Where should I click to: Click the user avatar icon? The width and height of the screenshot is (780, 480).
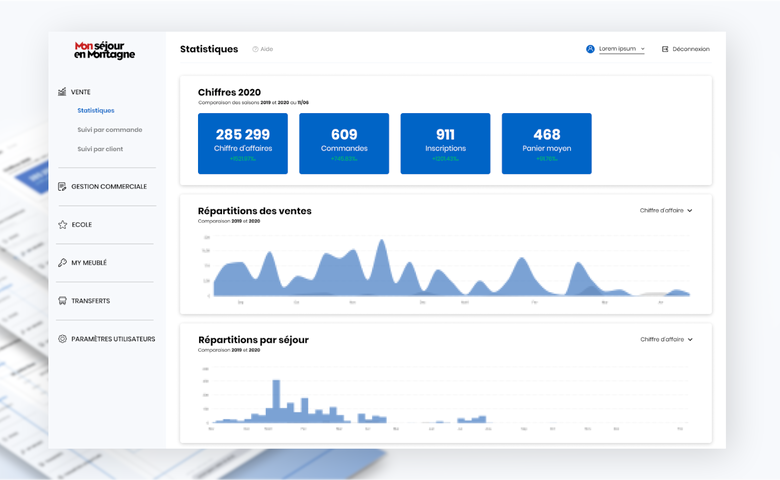590,49
